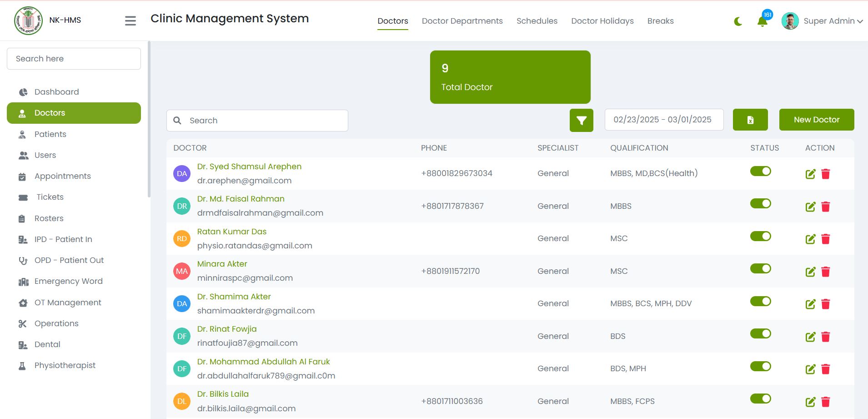The height and width of the screenshot is (419, 868).
Task: Click the NK-HMS logo image
Action: pyautogui.click(x=29, y=20)
